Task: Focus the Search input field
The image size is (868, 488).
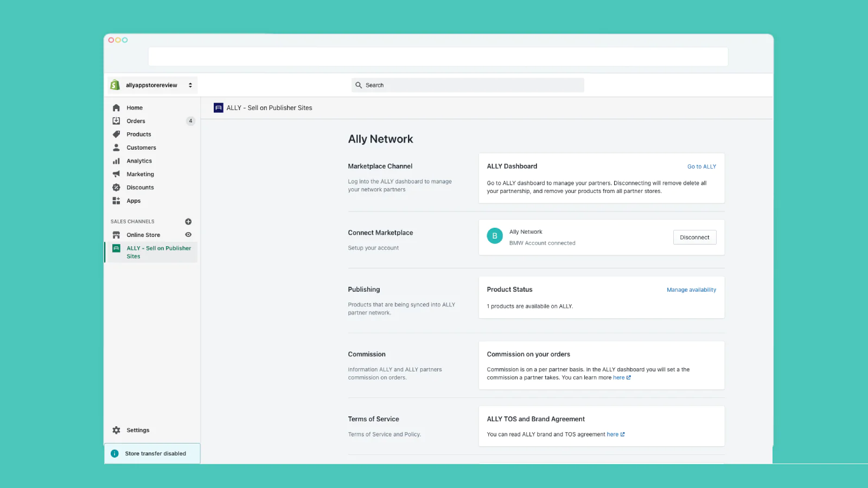Action: [x=468, y=85]
